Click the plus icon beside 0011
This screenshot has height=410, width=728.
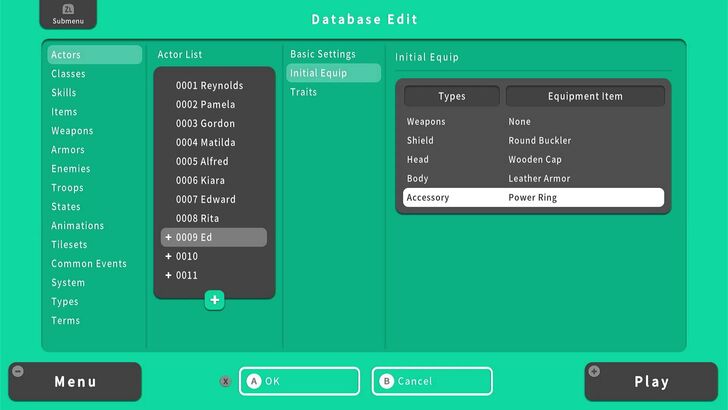[169, 275]
